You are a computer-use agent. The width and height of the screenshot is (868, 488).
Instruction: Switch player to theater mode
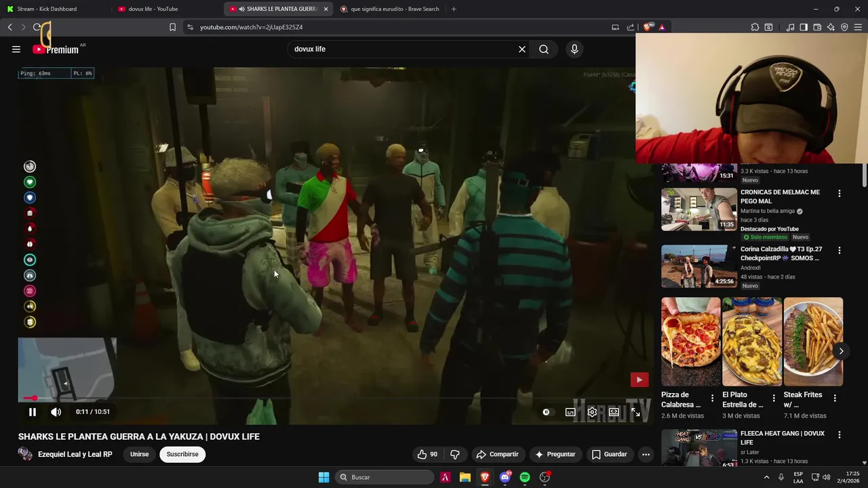click(614, 412)
